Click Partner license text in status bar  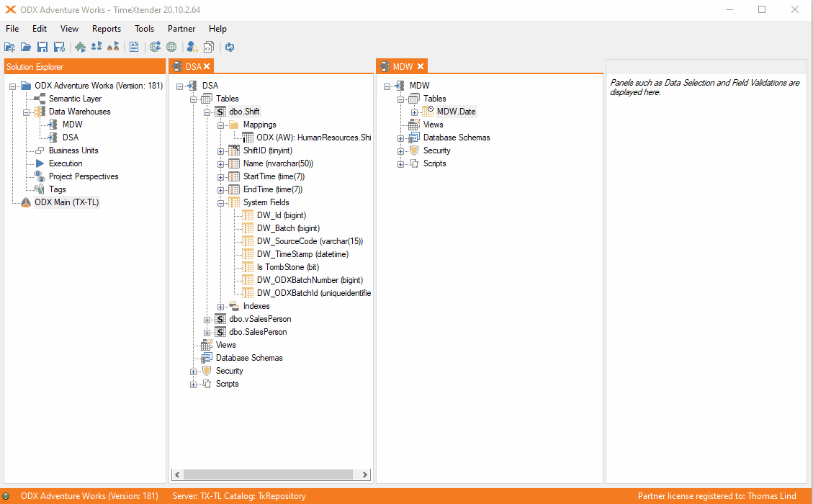coord(717,496)
